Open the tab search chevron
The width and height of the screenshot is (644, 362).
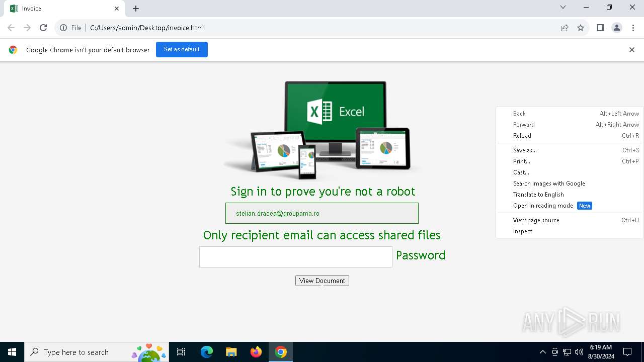pos(563,7)
